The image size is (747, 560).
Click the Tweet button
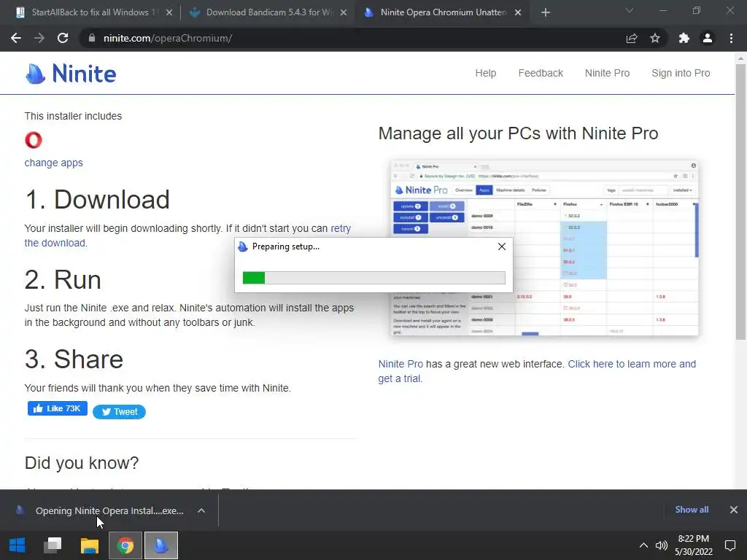click(x=119, y=412)
